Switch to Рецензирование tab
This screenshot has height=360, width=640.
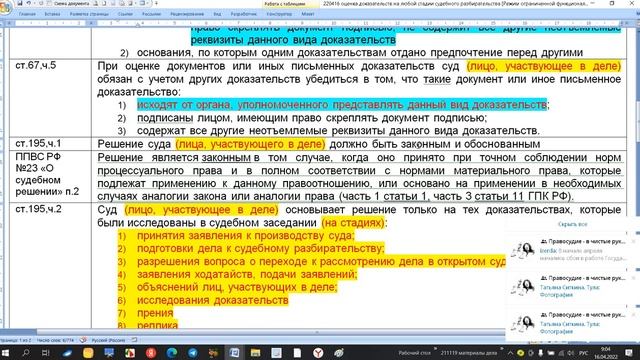click(187, 14)
